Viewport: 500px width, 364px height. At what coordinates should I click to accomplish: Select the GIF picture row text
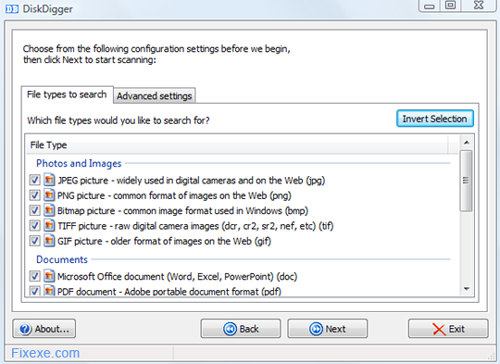(164, 241)
